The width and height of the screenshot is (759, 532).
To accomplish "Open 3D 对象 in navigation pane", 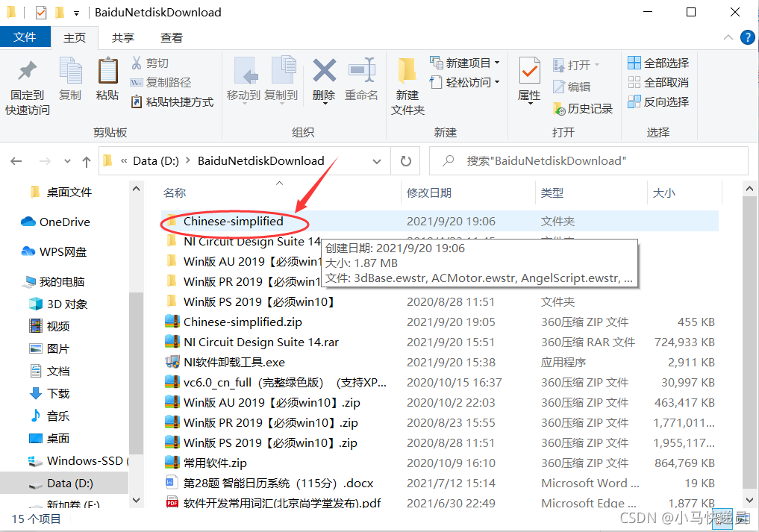I will click(x=58, y=304).
